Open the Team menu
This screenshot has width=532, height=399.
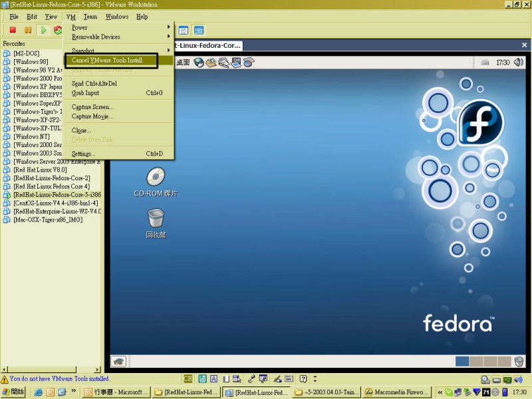click(x=90, y=17)
